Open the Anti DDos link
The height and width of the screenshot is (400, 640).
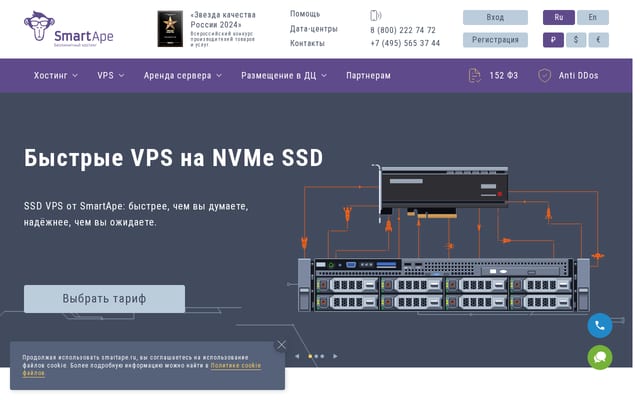tap(578, 76)
